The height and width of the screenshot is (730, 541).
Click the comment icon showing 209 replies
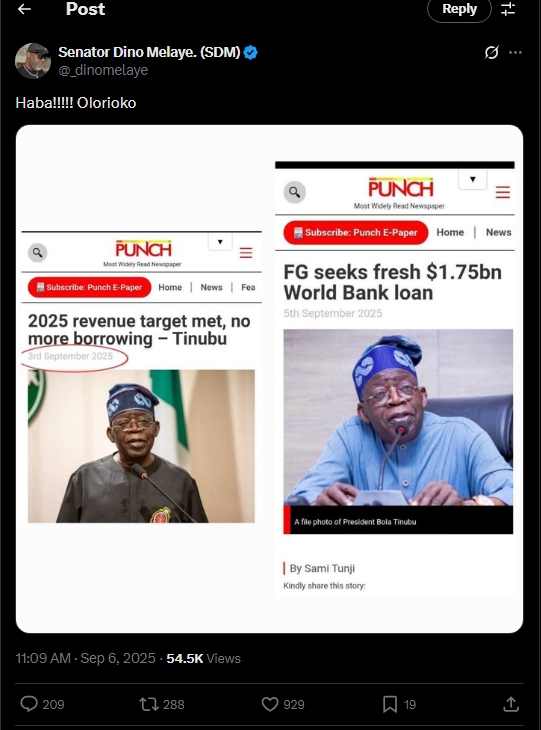click(29, 704)
